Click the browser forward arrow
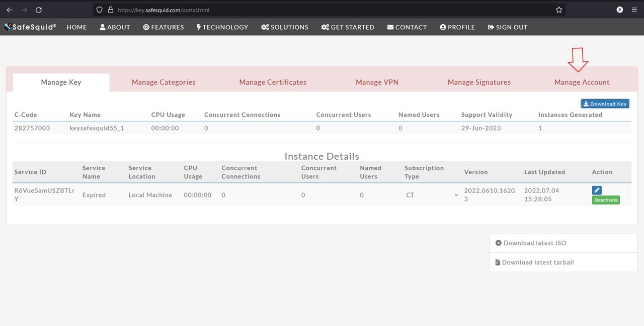644x326 pixels. pyautogui.click(x=24, y=10)
